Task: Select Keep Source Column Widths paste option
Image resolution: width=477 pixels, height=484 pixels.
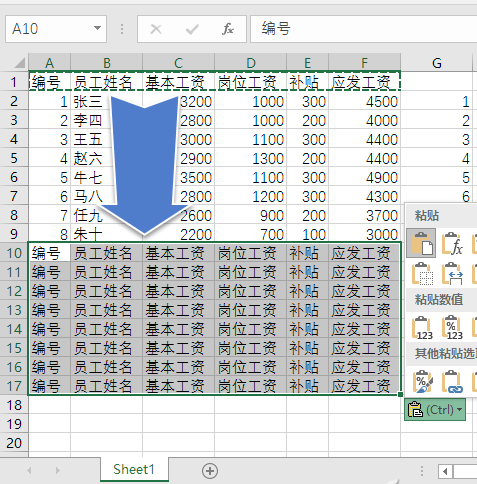Action: pyautogui.click(x=452, y=273)
